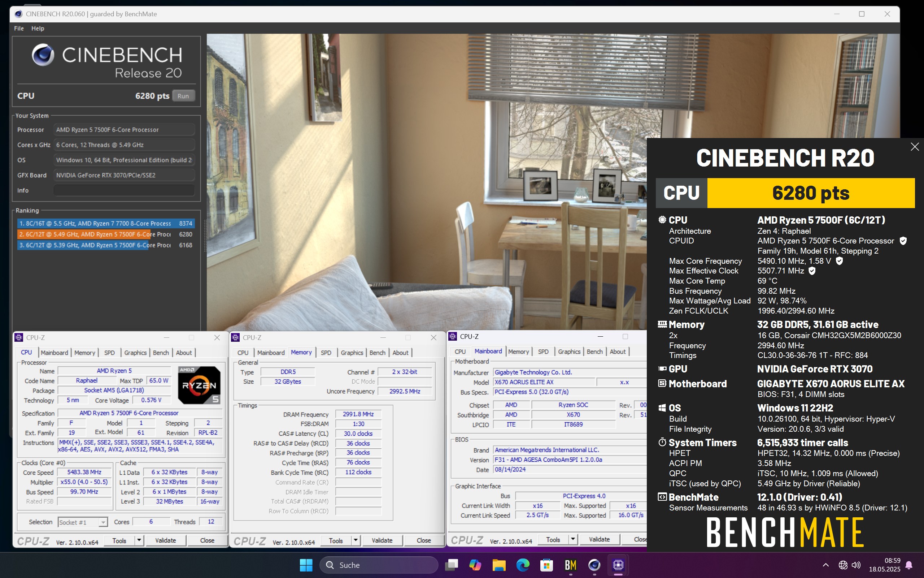Open Graphics tab in the Memory CPU-Z window
The height and width of the screenshot is (578, 924).
[352, 353]
